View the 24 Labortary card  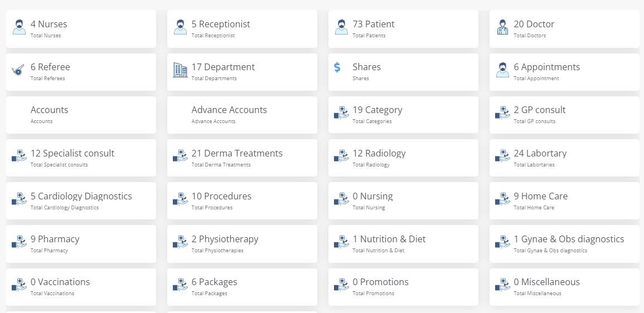tap(564, 158)
